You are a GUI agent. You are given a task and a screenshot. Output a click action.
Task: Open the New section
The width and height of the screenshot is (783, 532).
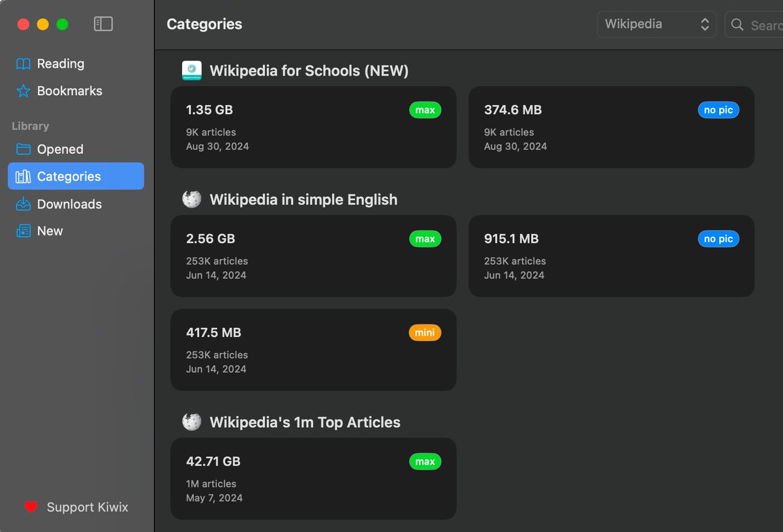pyautogui.click(x=76, y=231)
